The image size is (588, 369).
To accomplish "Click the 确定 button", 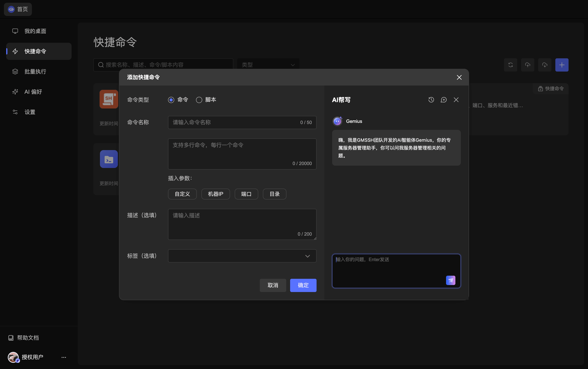I will coord(303,285).
